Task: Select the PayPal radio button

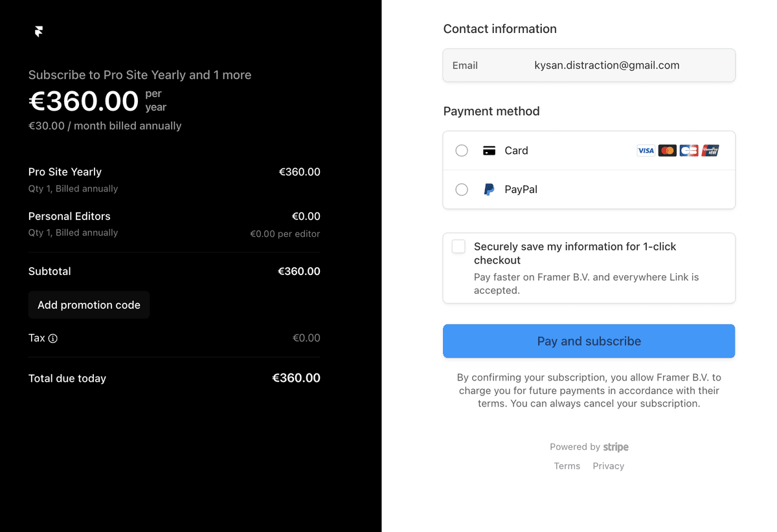Action: (x=462, y=190)
